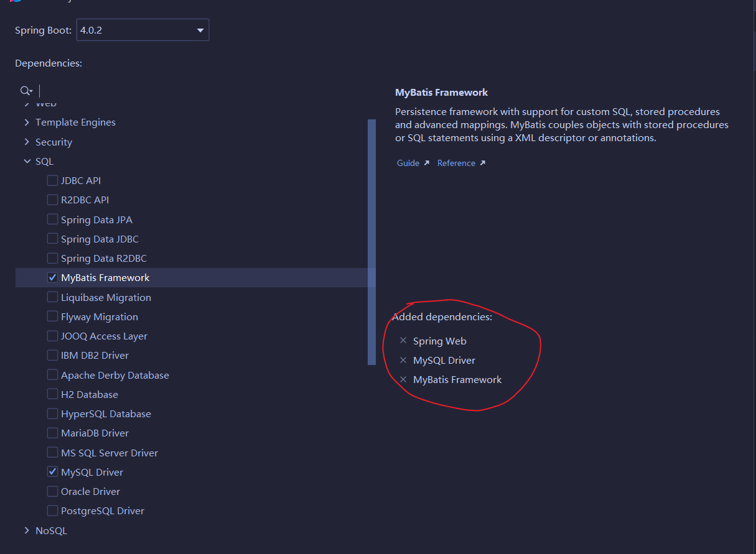Select MySQL Driver in added dependencies
This screenshot has width=756, height=554.
point(444,360)
